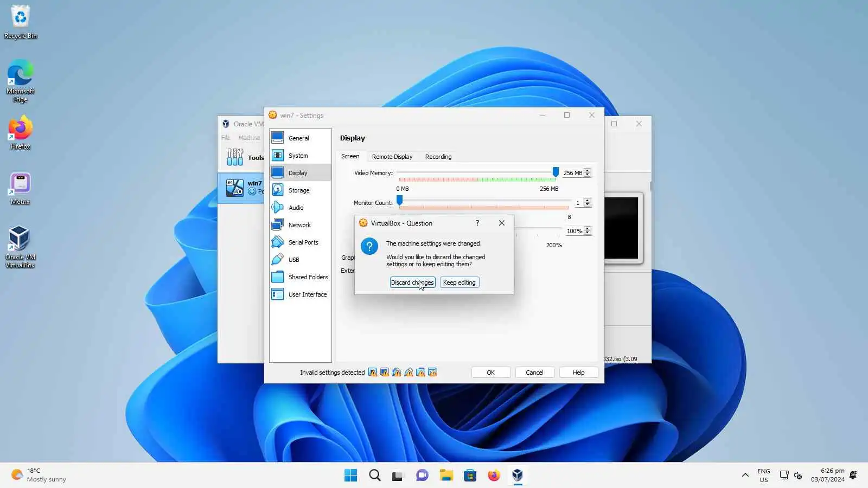Viewport: 868px width, 488px height.
Task: Click the ENG US language indicator
Action: [764, 476]
